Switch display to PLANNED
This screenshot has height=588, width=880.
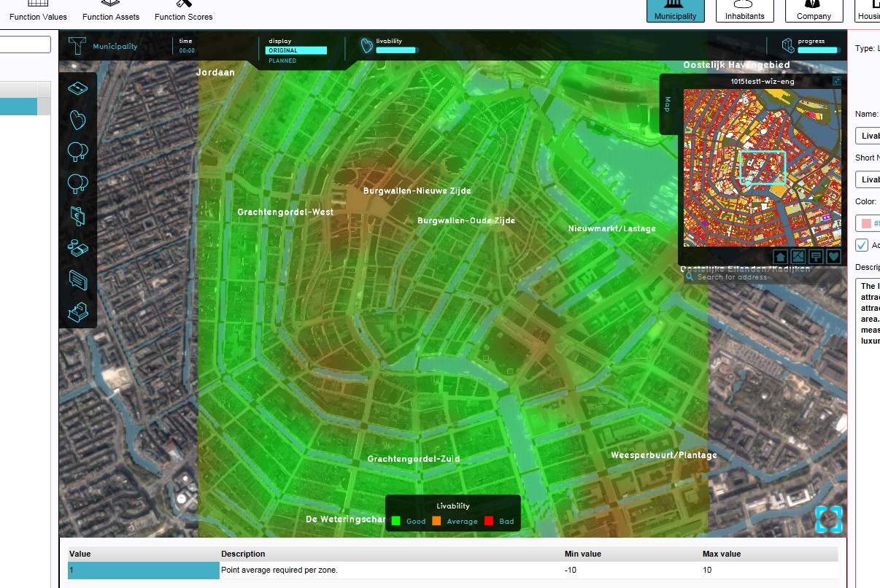(x=282, y=61)
